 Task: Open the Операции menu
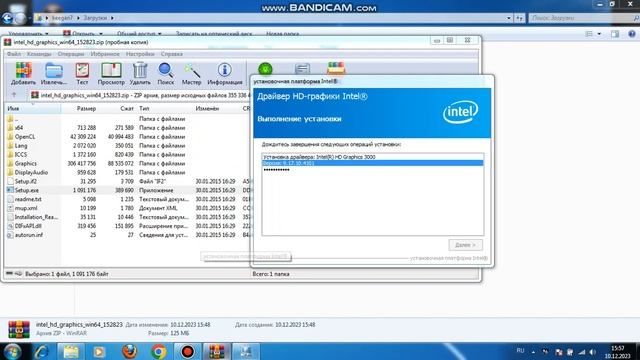(71, 54)
